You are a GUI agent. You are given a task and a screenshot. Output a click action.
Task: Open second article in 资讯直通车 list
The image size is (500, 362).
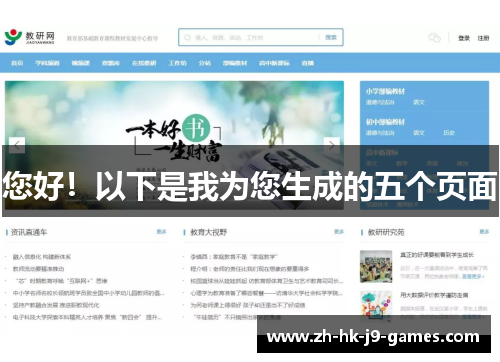pos(38,269)
